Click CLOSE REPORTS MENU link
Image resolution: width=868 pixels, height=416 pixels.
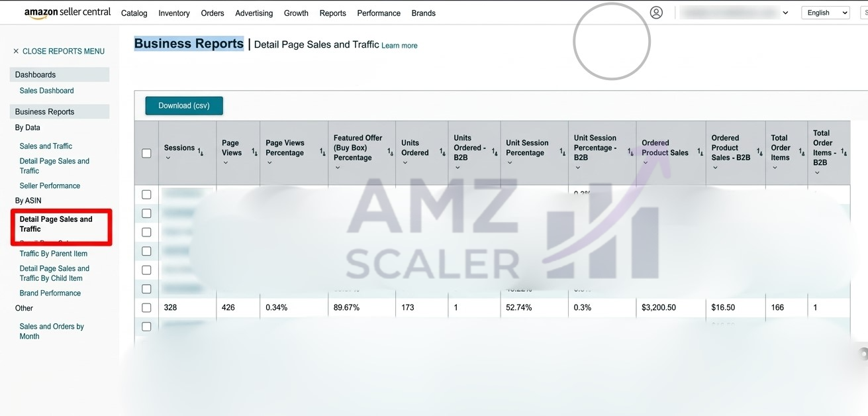coord(64,51)
